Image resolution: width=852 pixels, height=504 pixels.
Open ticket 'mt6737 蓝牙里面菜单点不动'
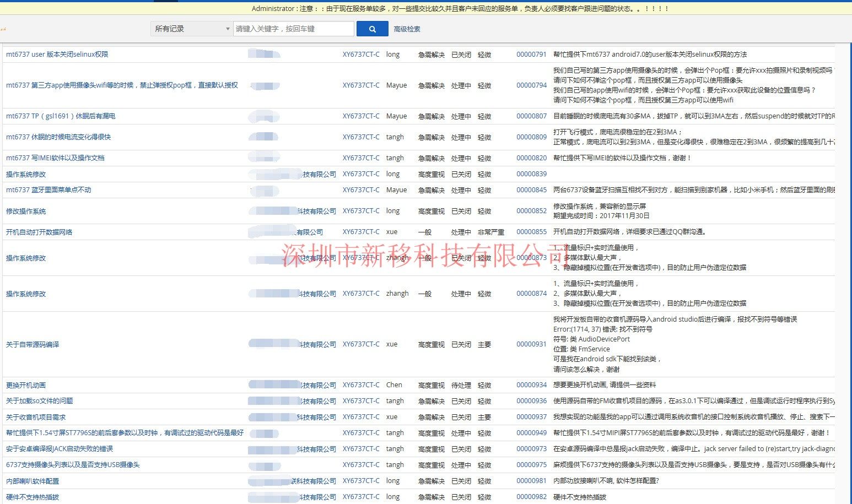[48, 190]
